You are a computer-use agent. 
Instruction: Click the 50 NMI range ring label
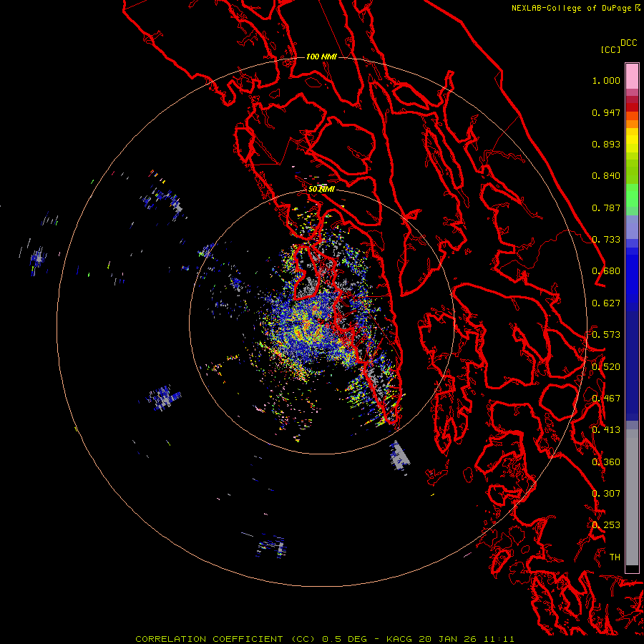click(x=321, y=189)
